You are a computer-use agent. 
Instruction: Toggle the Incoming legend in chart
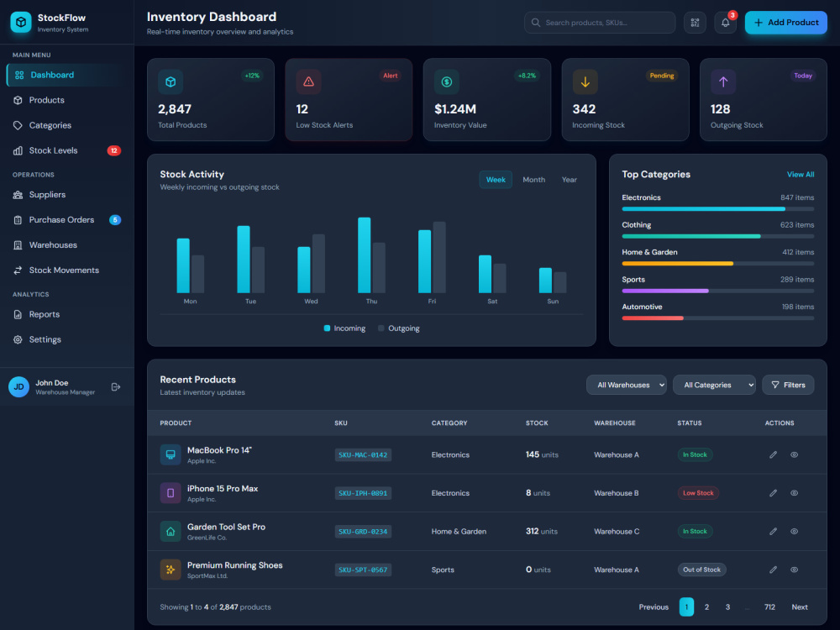click(344, 328)
